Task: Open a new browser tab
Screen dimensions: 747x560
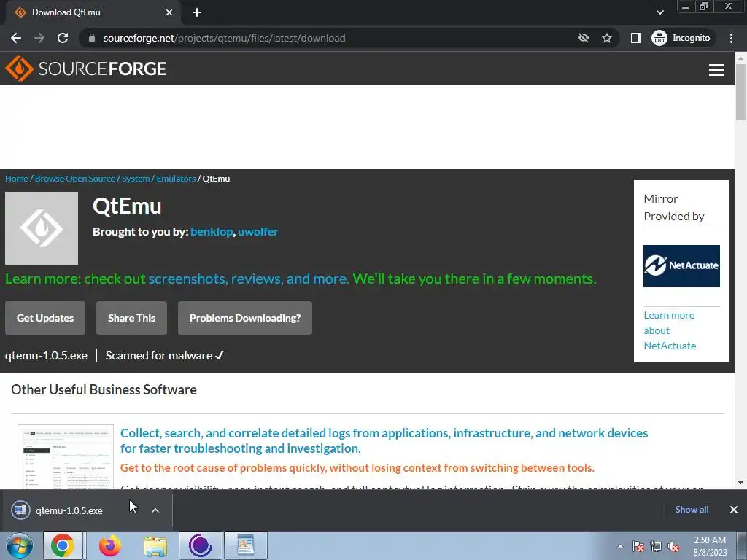Action: (x=197, y=12)
